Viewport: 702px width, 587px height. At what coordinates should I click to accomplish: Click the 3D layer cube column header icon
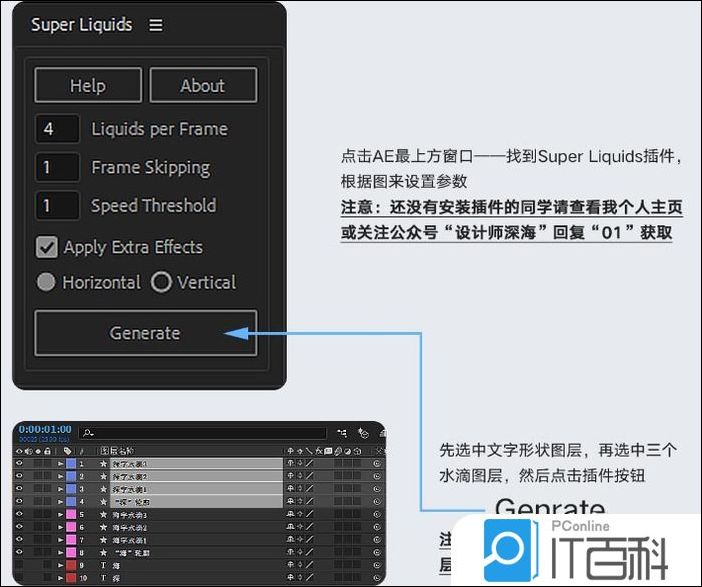pyautogui.click(x=357, y=451)
